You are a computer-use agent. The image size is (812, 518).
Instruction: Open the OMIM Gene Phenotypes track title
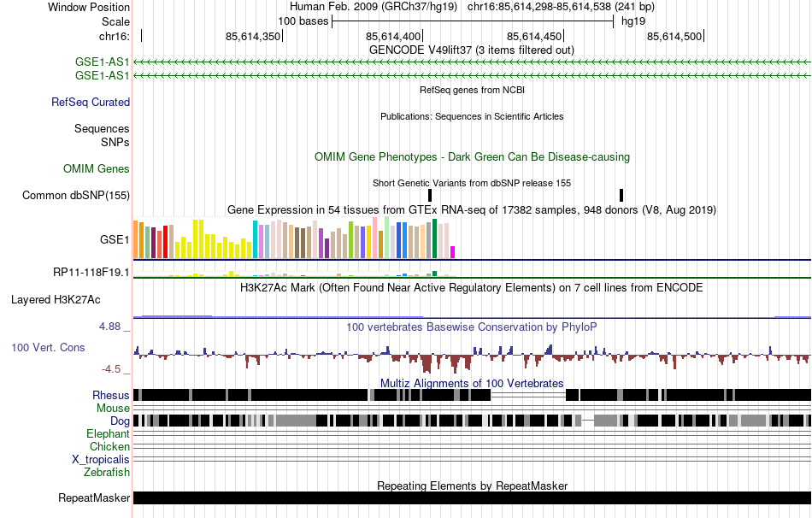click(x=472, y=157)
